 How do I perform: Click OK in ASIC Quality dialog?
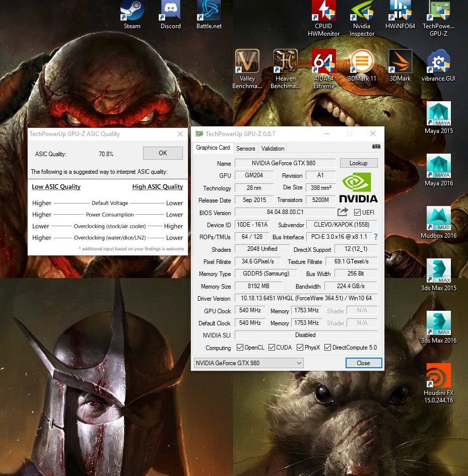coord(163,153)
